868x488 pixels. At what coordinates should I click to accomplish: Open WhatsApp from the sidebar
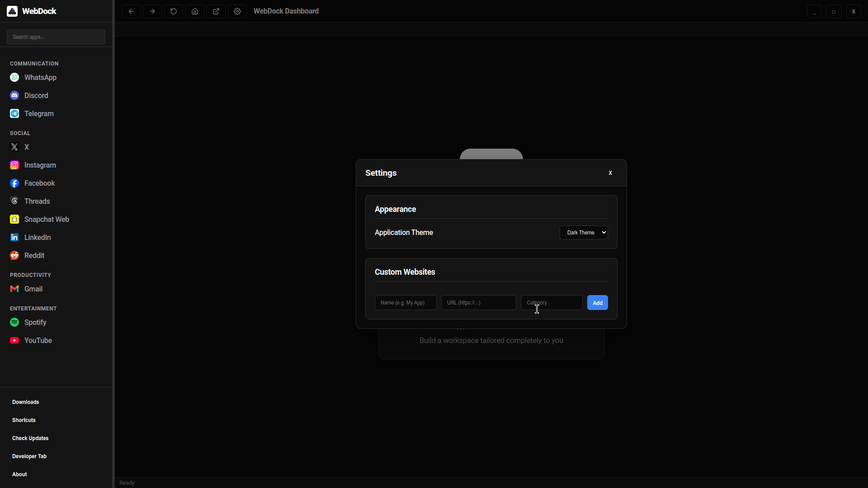tap(56, 78)
